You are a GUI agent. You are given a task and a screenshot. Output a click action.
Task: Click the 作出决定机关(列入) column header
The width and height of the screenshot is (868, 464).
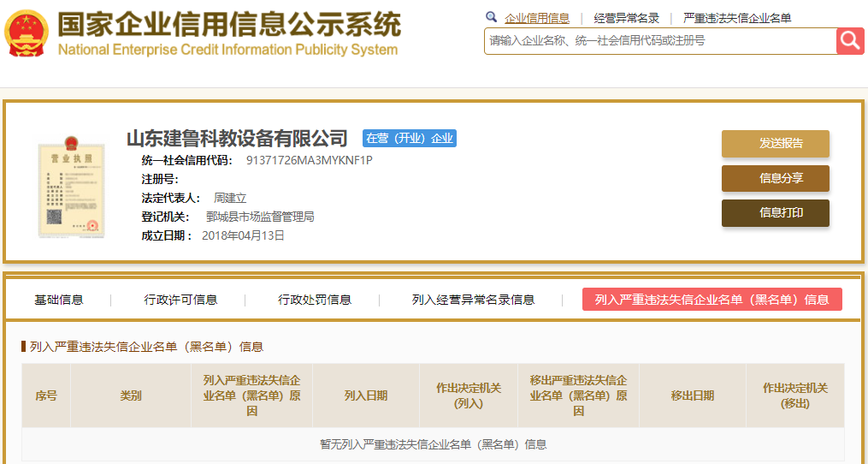[469, 396]
